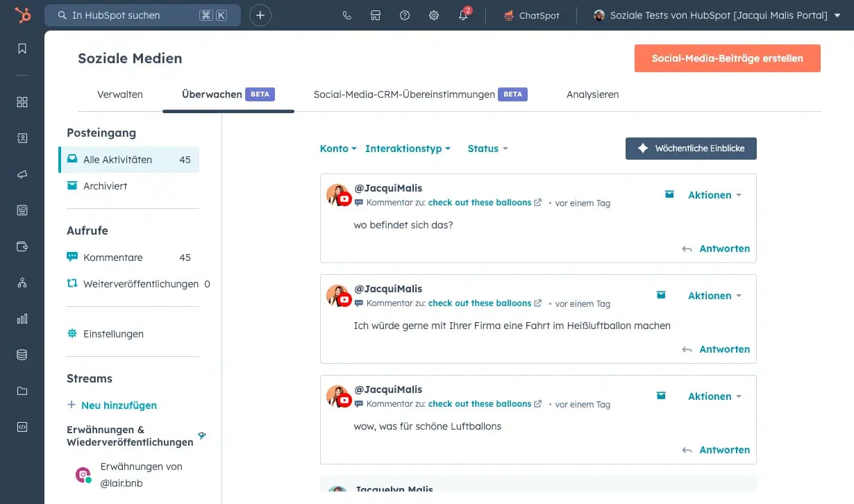
Task: Open the help question-mark icon
Action: (x=405, y=15)
